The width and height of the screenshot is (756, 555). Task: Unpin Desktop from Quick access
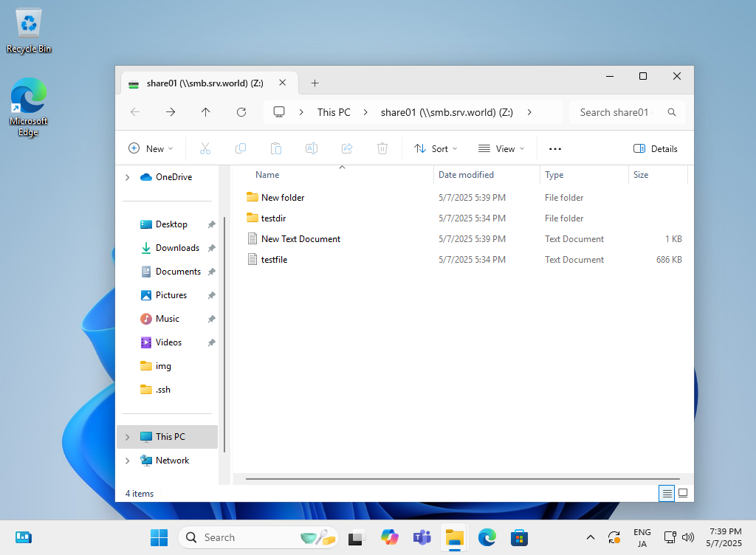(x=211, y=224)
